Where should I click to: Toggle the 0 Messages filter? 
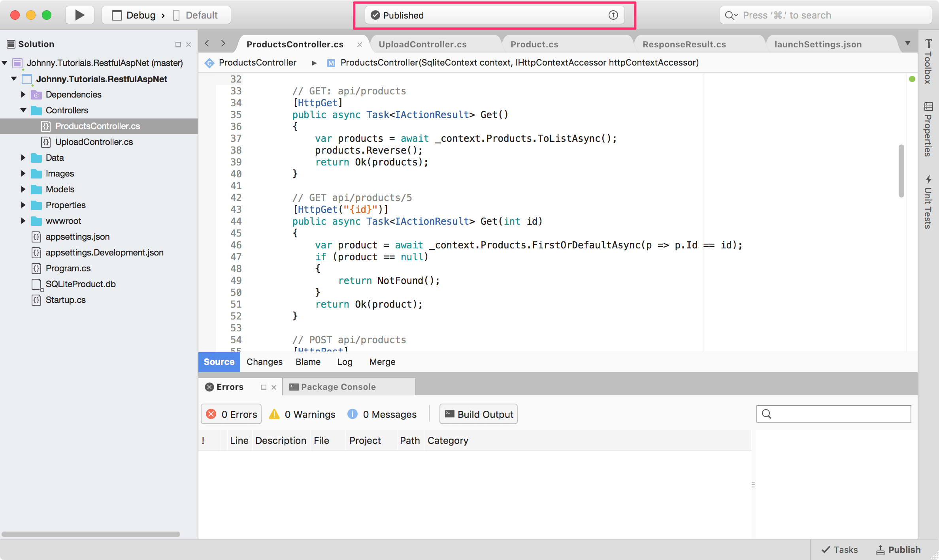(382, 414)
